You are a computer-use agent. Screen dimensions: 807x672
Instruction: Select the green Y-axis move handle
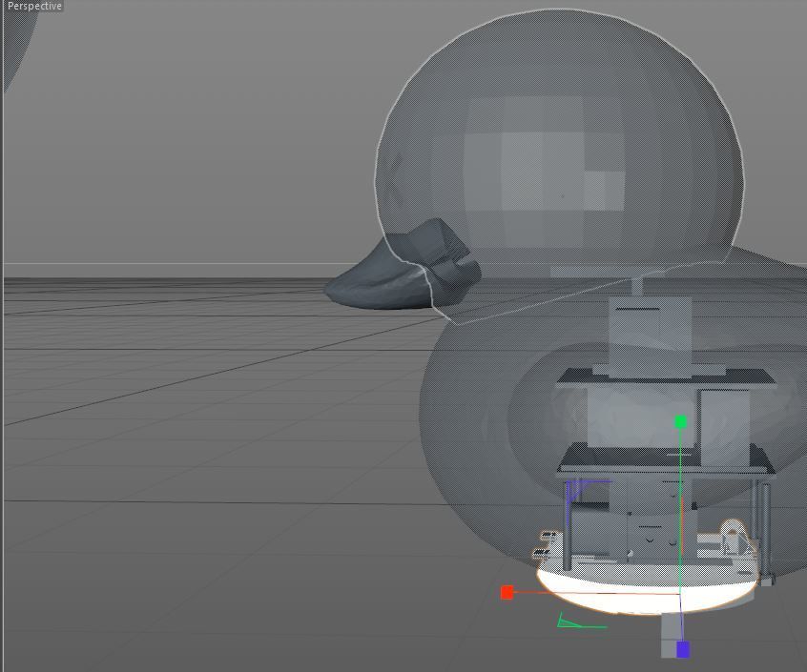point(681,419)
